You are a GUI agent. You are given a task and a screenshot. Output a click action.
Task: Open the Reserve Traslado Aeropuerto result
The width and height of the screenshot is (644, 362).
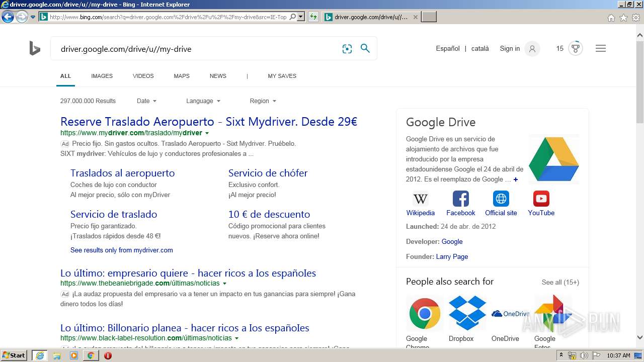[209, 122]
